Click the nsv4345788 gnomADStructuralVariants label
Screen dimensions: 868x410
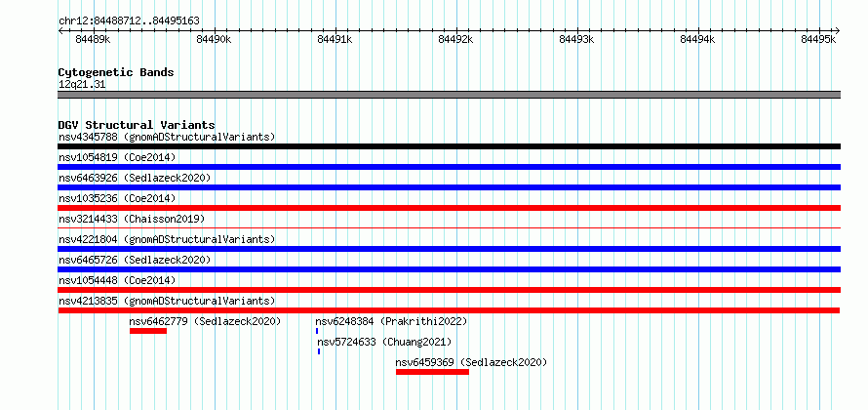(x=167, y=137)
